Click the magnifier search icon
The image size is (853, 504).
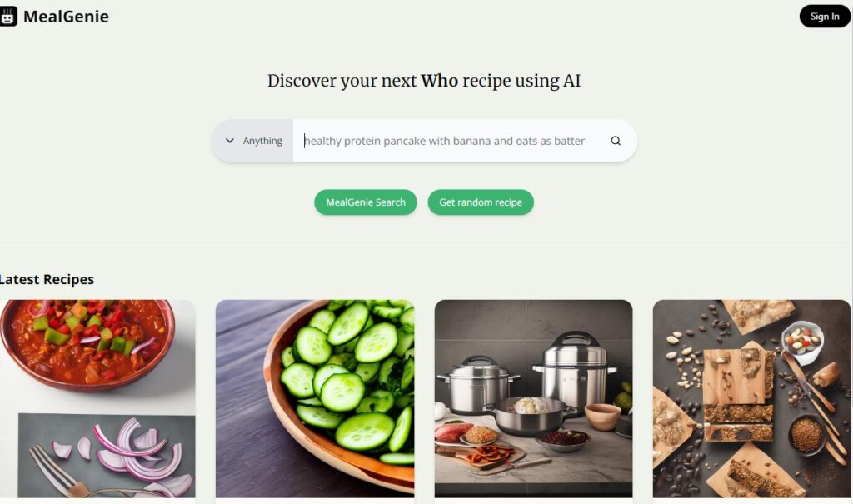[616, 141]
